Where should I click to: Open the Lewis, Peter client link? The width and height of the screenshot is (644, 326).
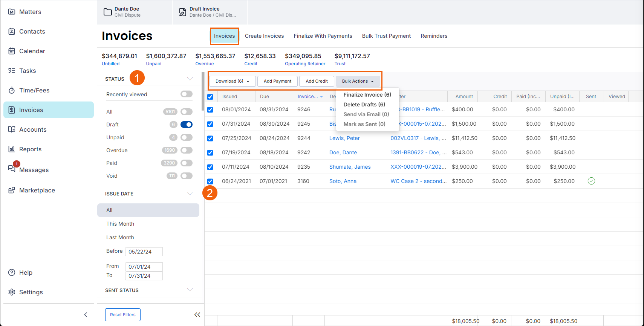pyautogui.click(x=344, y=138)
